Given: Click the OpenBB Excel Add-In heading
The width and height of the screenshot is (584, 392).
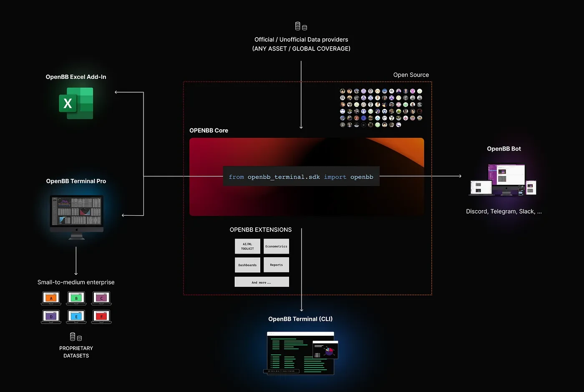Looking at the screenshot, I should (x=76, y=77).
